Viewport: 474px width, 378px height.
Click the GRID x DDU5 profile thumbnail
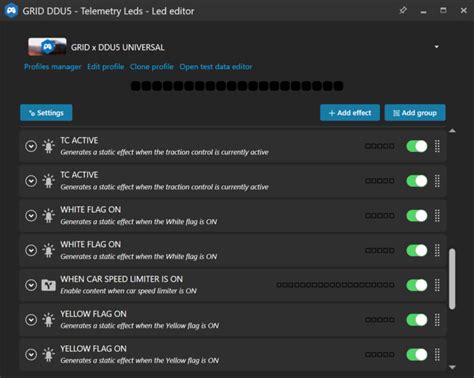tap(47, 47)
